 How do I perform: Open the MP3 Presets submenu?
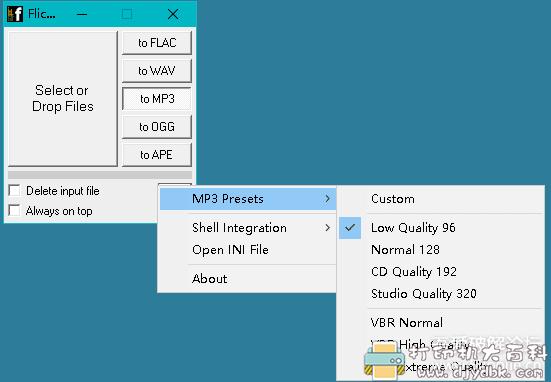(248, 199)
